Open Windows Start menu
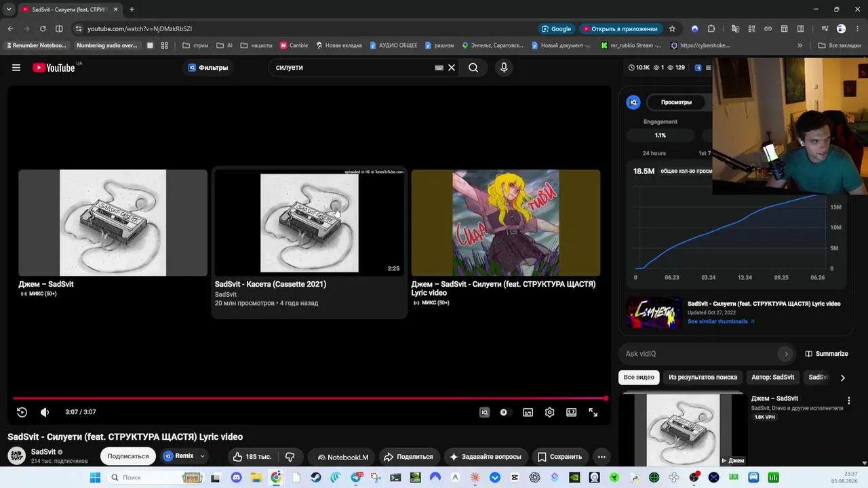This screenshot has height=488, width=868. click(x=95, y=478)
